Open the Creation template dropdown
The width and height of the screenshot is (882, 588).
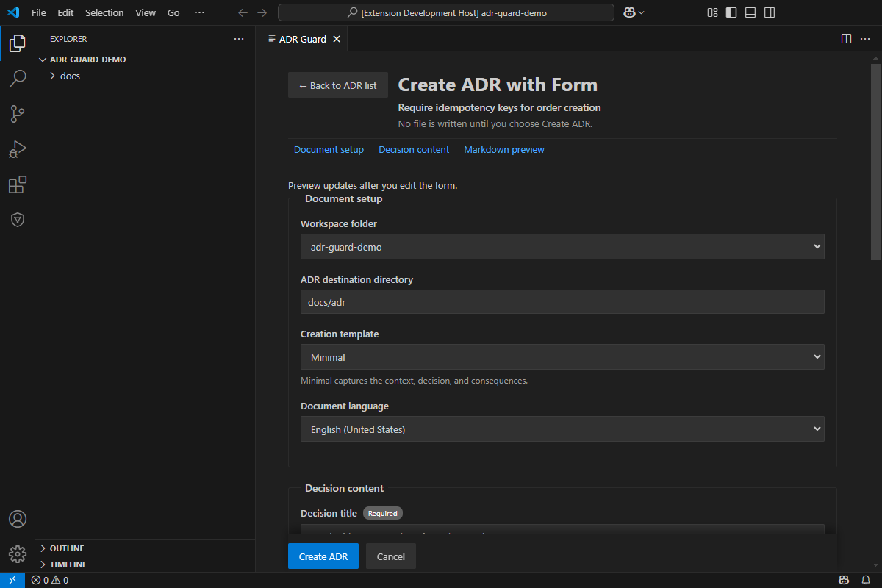pyautogui.click(x=562, y=357)
